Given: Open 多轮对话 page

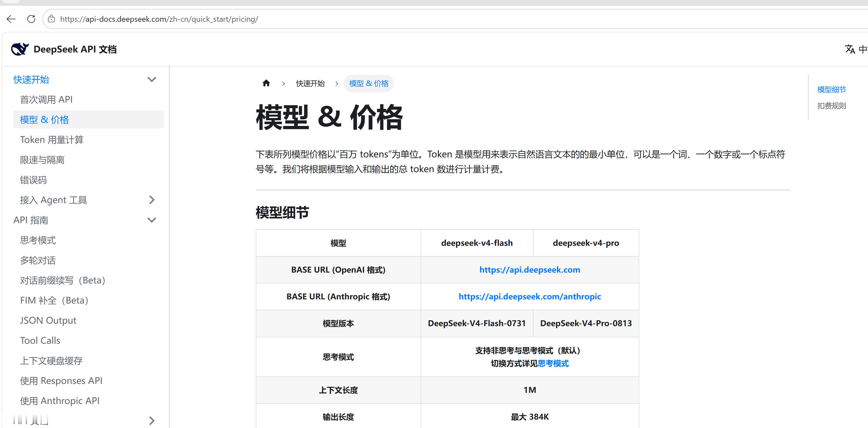Looking at the screenshot, I should click(38, 260).
